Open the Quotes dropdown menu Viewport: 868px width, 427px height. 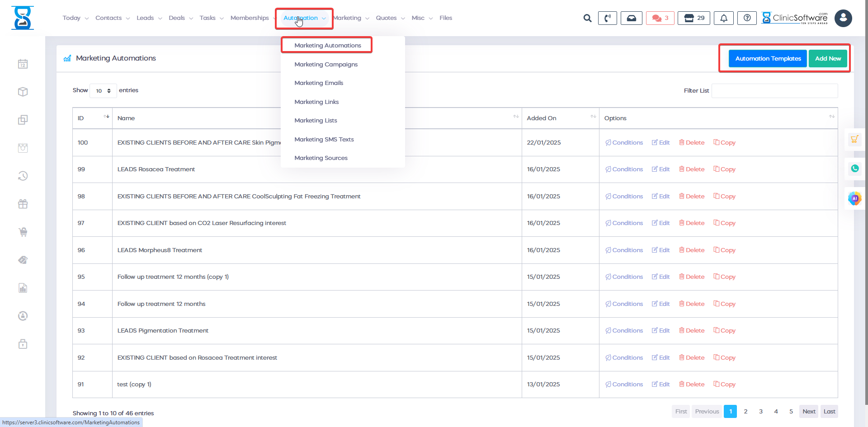tap(390, 18)
